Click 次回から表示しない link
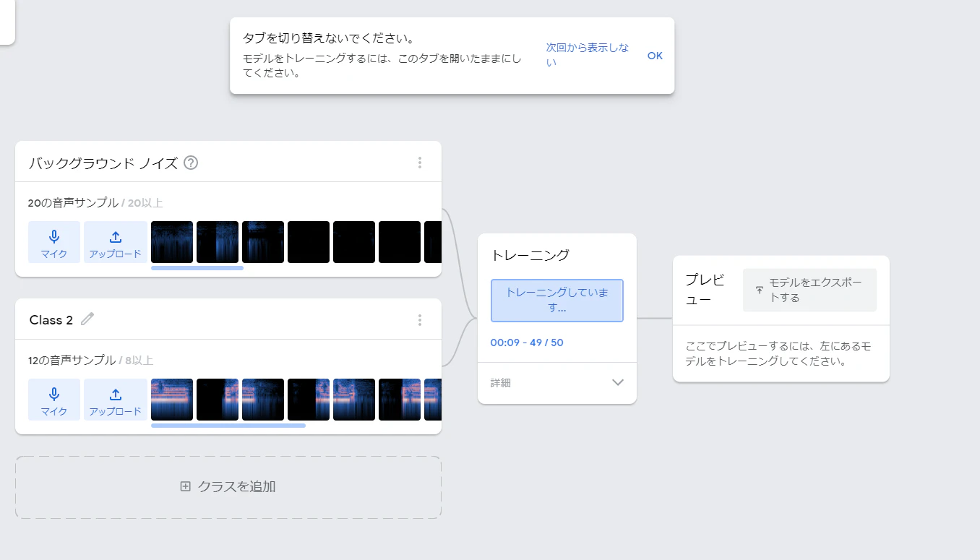Screen dimensions: 980x560 click(x=587, y=55)
